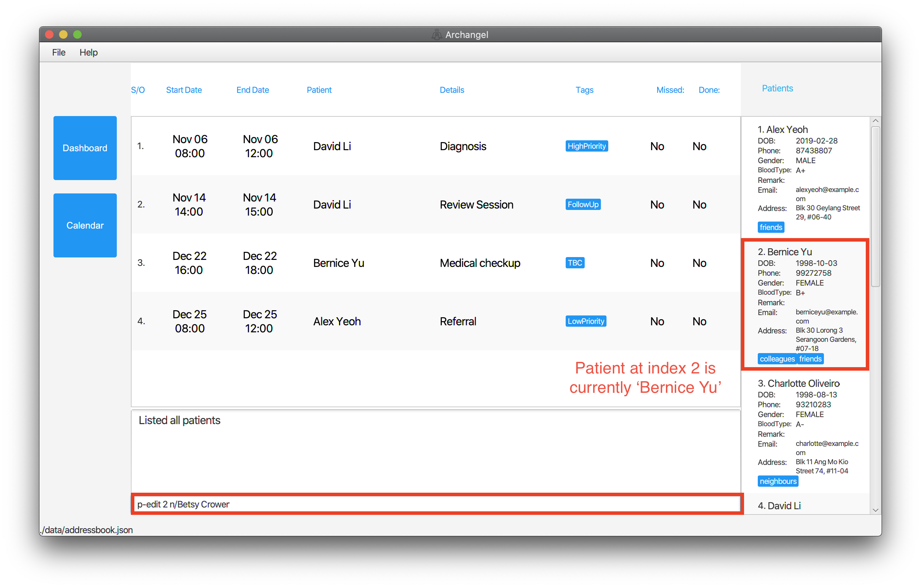Open the File menu
The width and height of the screenshot is (921, 588).
58,52
